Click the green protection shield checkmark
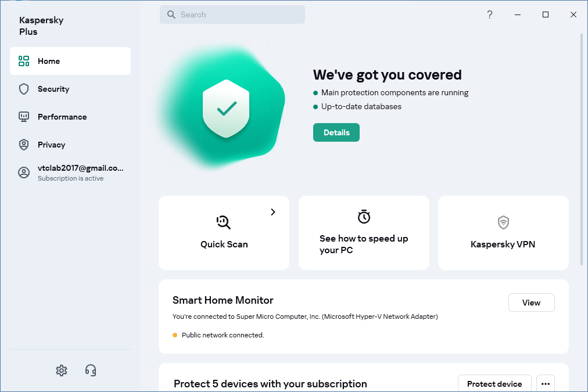The image size is (588, 392). [x=226, y=109]
